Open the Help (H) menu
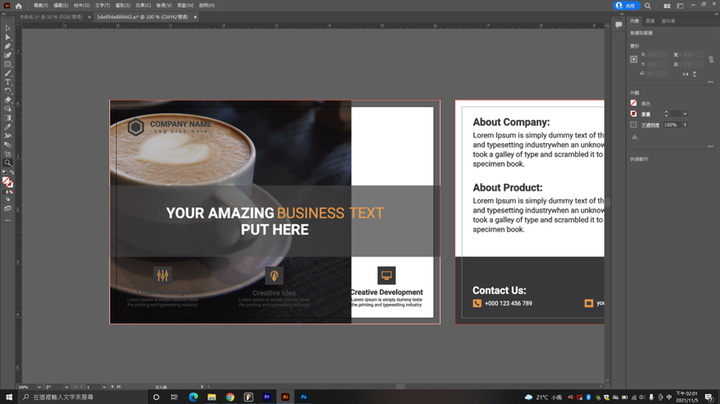The image size is (720, 404). coord(207,6)
